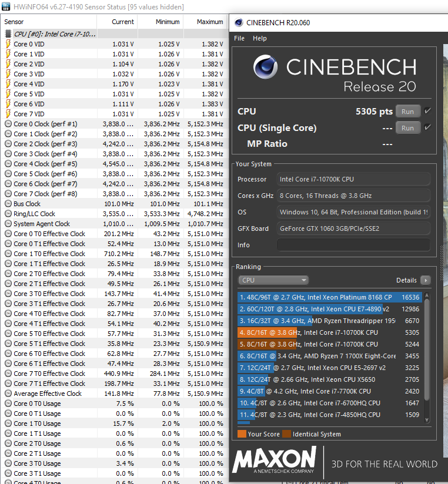Select ranking entry Intel Xeon Platinum 8168

[x=330, y=297]
